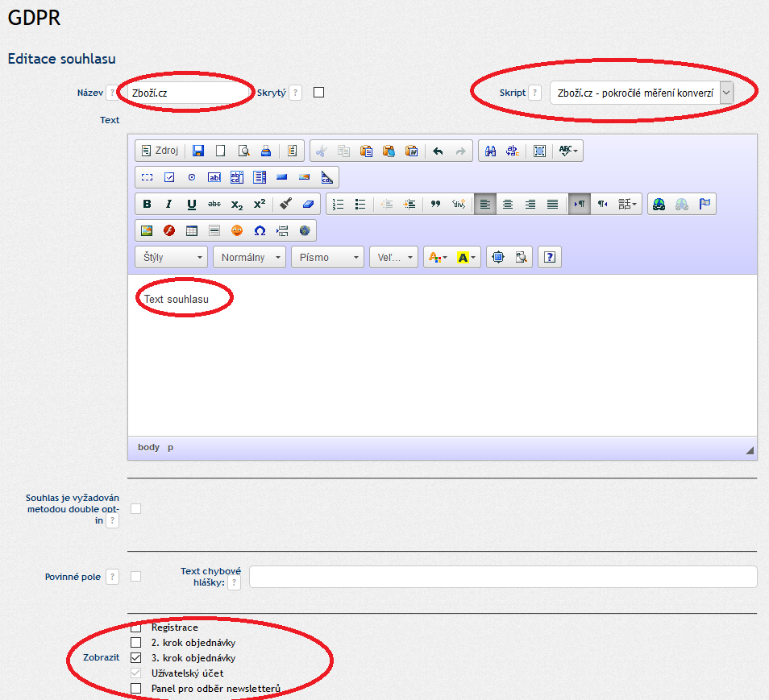The width and height of the screenshot is (769, 700).
Task: Click the Print icon in editor toolbar
Action: pyautogui.click(x=266, y=151)
